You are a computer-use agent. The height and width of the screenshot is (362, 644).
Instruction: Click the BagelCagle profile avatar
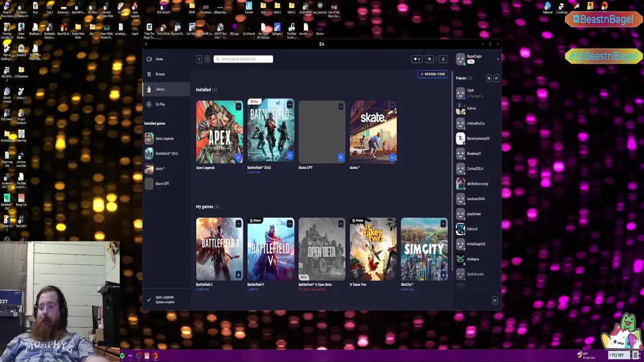click(x=460, y=59)
